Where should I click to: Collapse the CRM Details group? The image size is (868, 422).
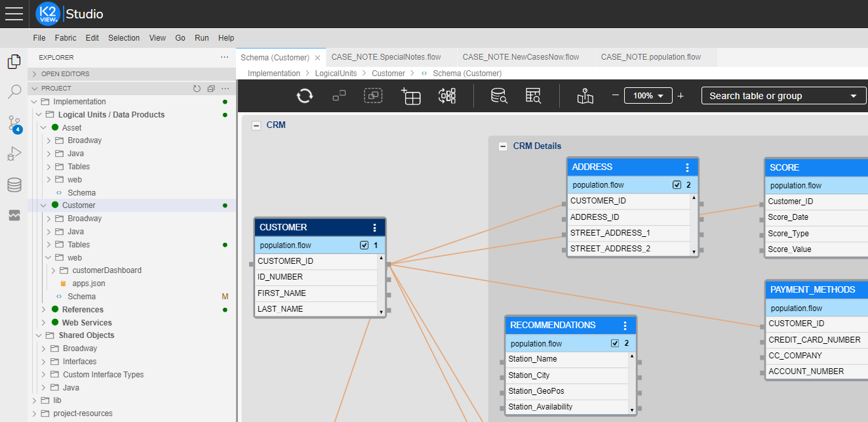coord(503,146)
